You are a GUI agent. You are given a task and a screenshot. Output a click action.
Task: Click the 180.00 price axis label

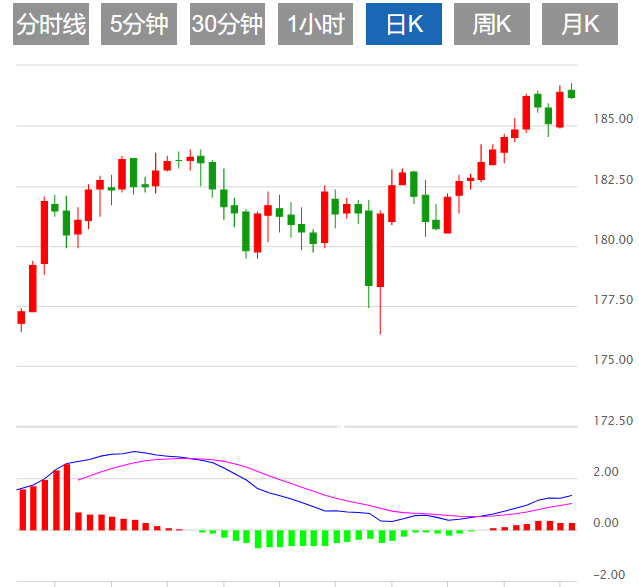coord(608,240)
